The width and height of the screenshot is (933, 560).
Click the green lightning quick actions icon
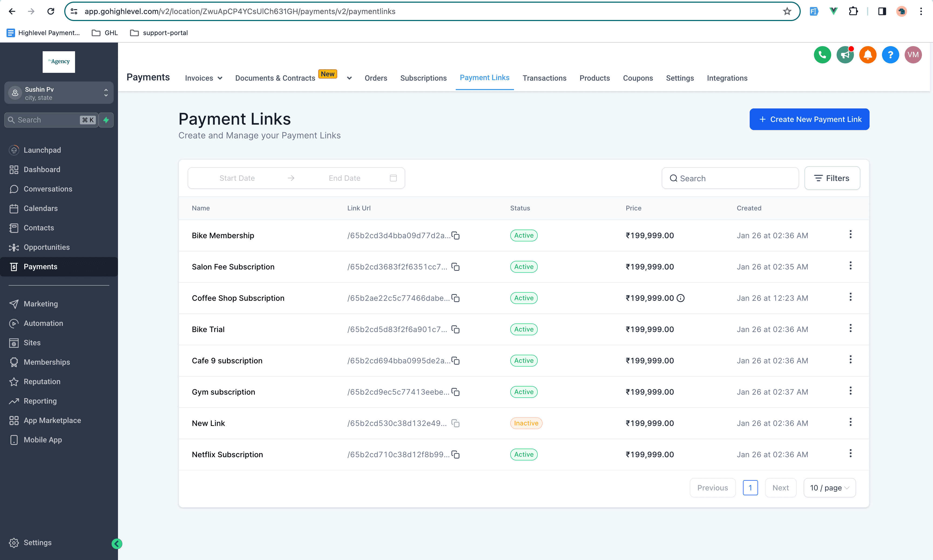[x=106, y=120]
